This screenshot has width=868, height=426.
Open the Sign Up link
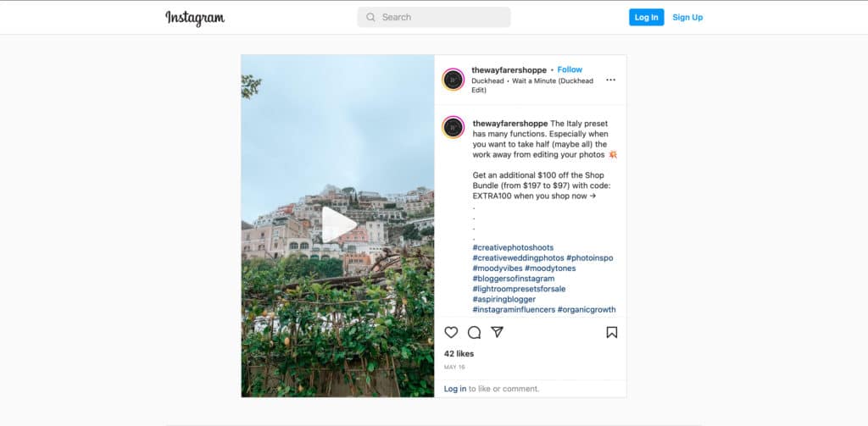pos(687,17)
